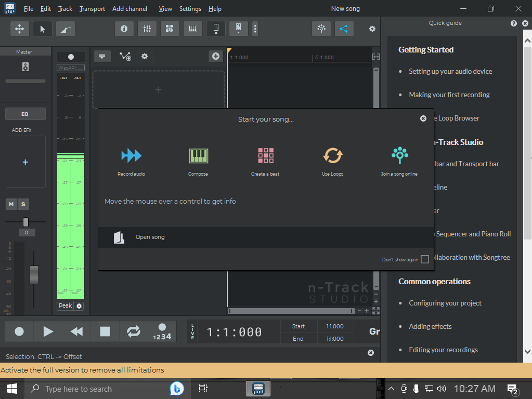Toggle the marker view toolbar icon
532x399 pixels.
(216, 29)
